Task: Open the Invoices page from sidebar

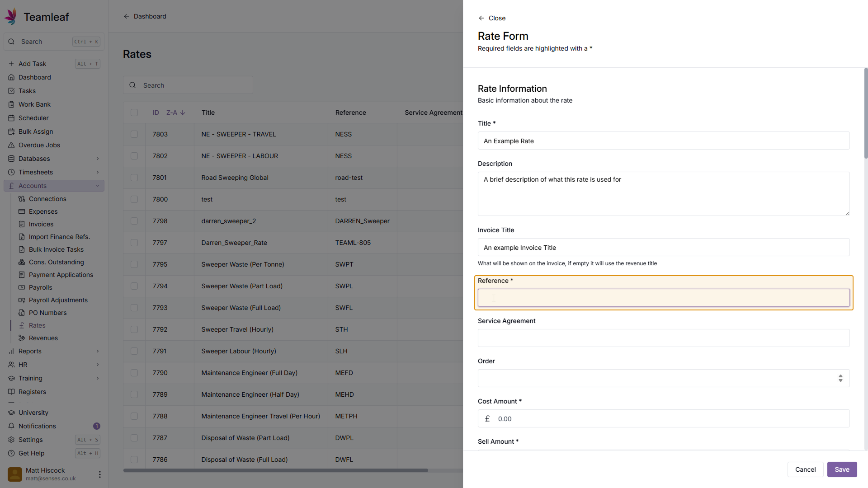Action: (x=41, y=224)
